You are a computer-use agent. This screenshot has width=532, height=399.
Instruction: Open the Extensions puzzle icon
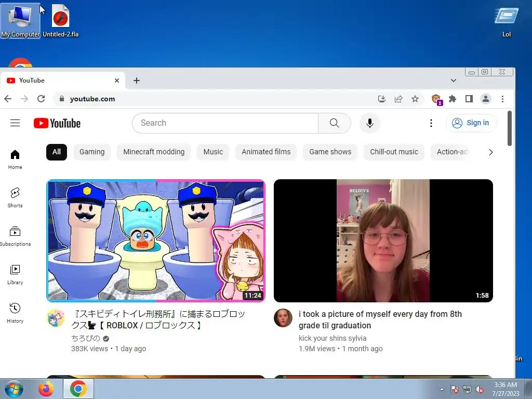point(453,99)
